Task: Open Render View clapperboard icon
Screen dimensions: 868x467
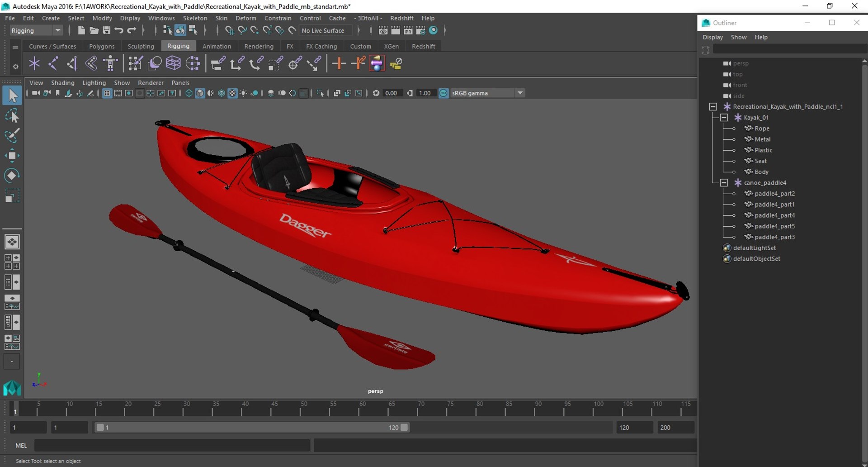Action: click(x=383, y=30)
